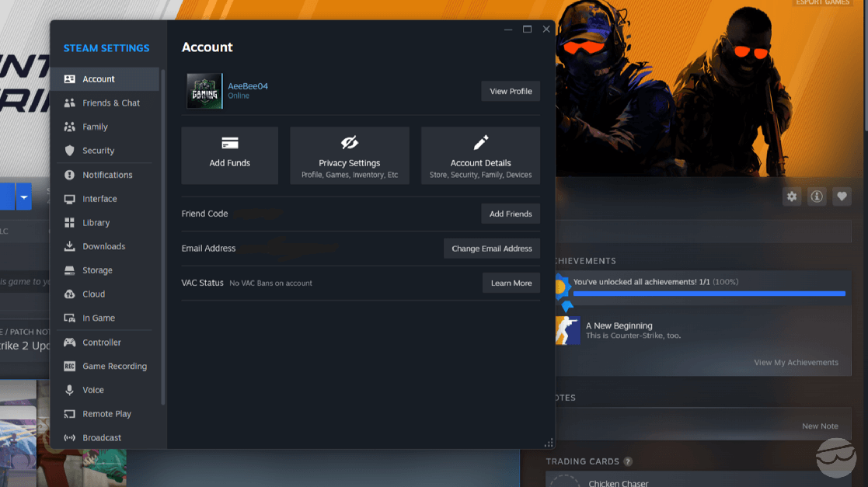Open the Add Funds tile
The width and height of the screenshot is (868, 487).
230,155
